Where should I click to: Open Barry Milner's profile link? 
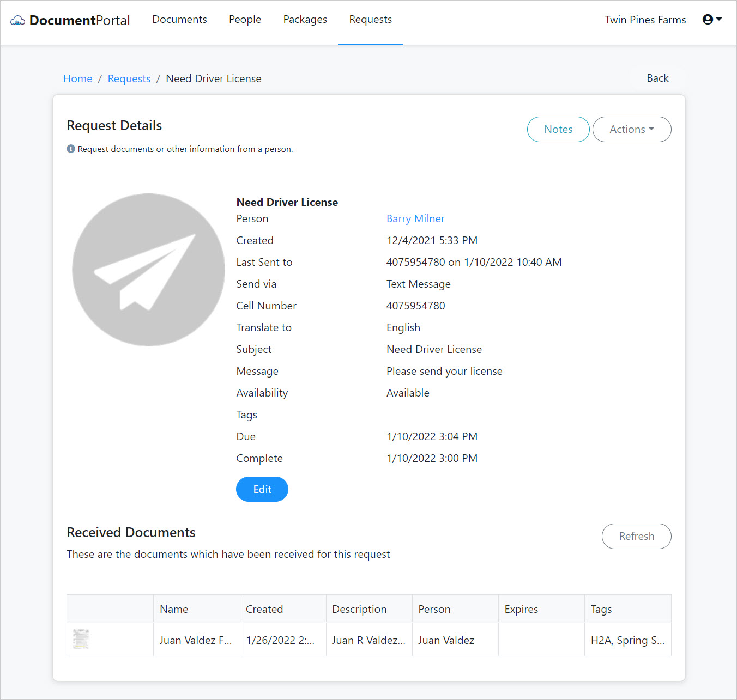415,218
